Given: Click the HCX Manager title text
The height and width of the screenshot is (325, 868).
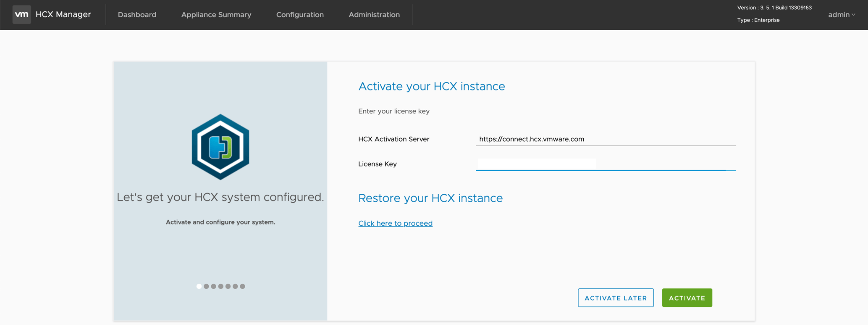Looking at the screenshot, I should pyautogui.click(x=63, y=15).
